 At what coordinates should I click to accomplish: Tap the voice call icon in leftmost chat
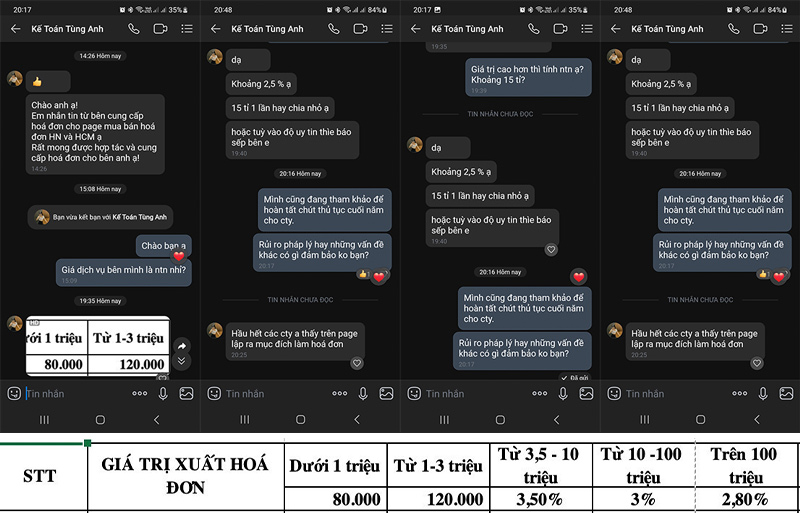(x=133, y=29)
